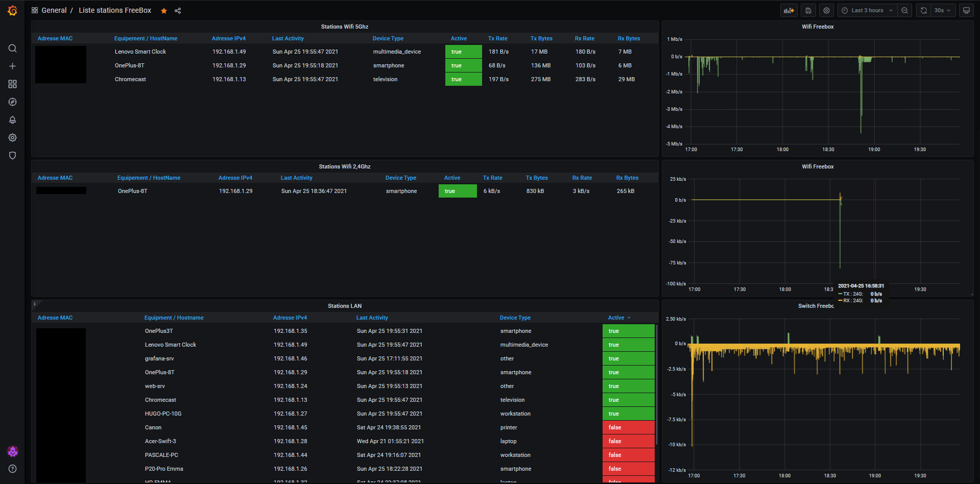Cycle view mode with monitor icon
Image resolution: width=980 pixels, height=484 pixels.
click(x=966, y=10)
